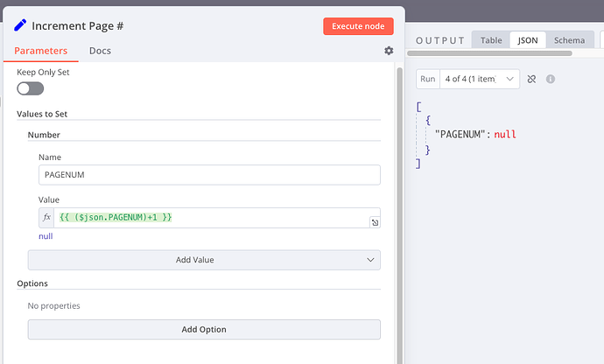
Task: Switch to the Docs tab
Action: coord(100,51)
